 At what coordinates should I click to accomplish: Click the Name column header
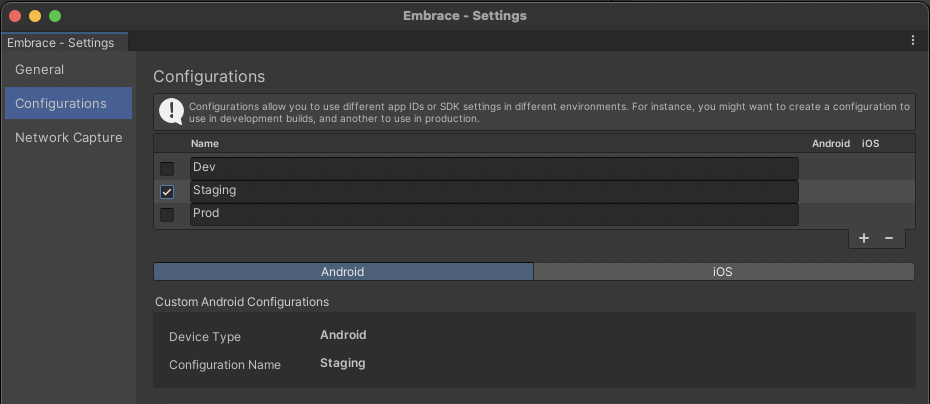[205, 144]
